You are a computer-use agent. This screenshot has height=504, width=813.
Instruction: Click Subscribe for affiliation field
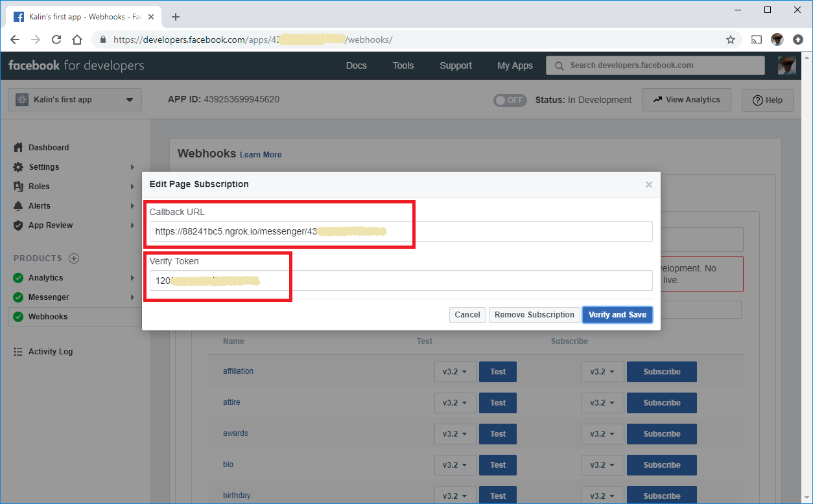[x=662, y=372]
